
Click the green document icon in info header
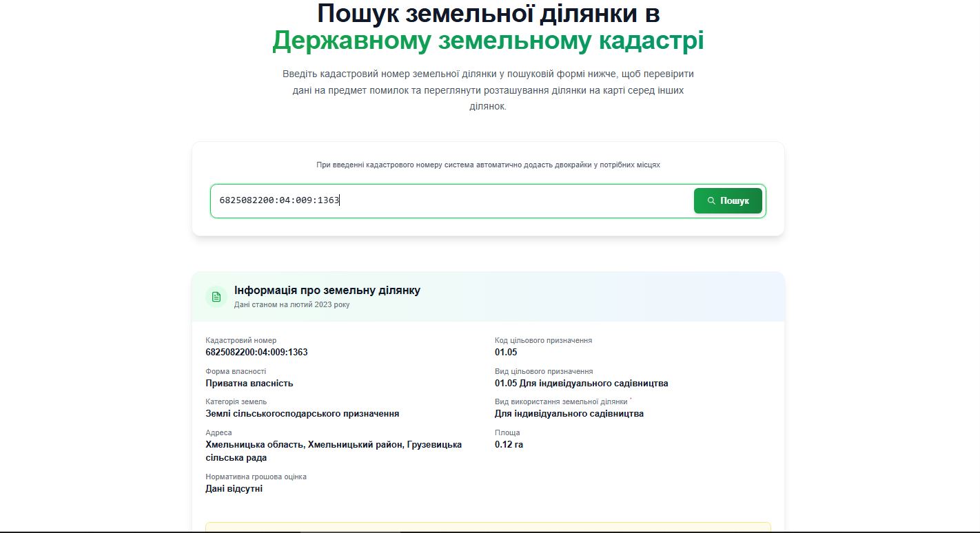216,297
